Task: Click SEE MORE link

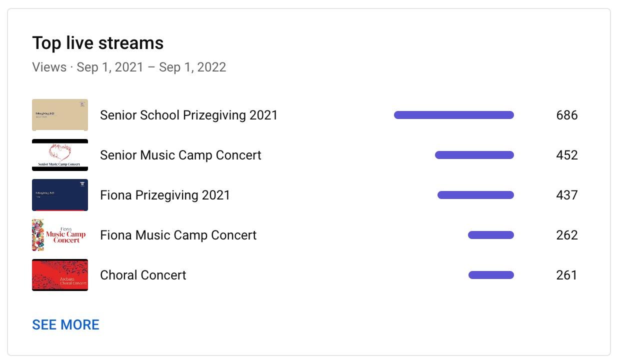Action: click(65, 325)
